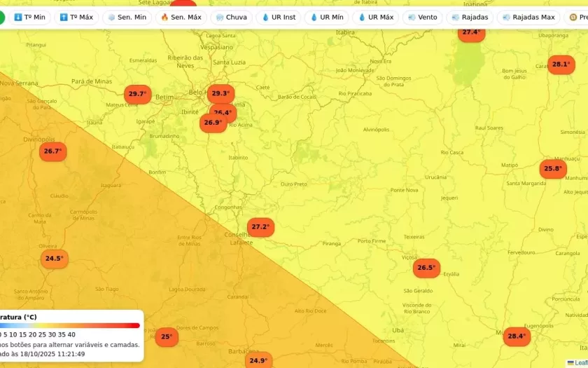Click the partially visible Pre button
This screenshot has height=368, width=588.
(x=578, y=17)
